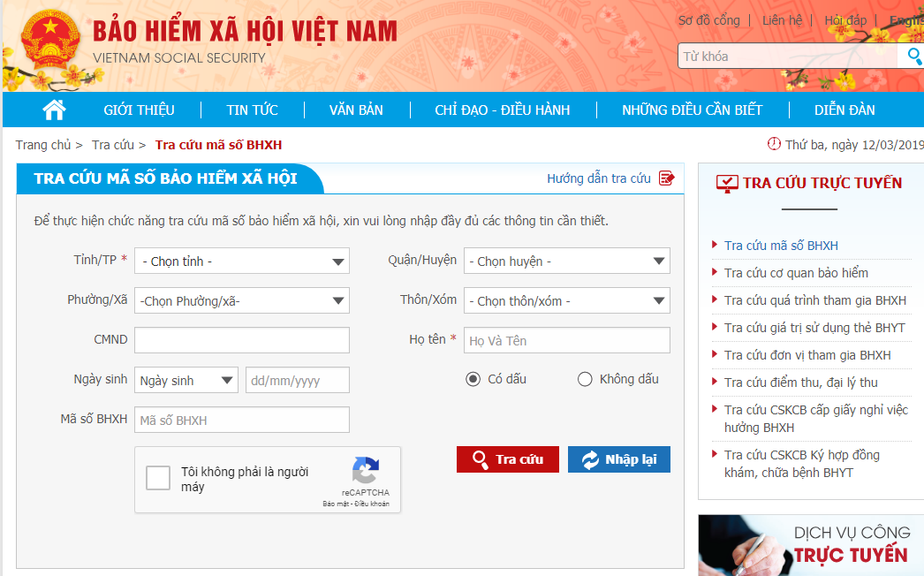
Task: Click the Dịch vụ công trực tuyến banner
Action: 811,545
